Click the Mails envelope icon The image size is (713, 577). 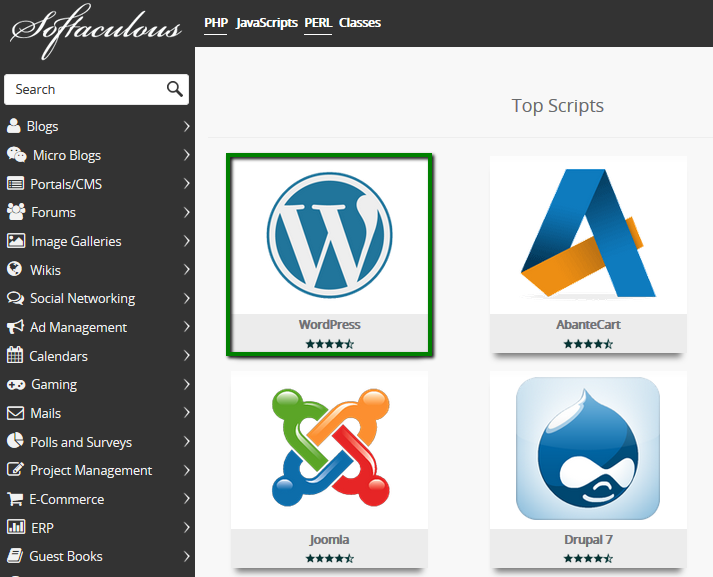pyautogui.click(x=15, y=413)
